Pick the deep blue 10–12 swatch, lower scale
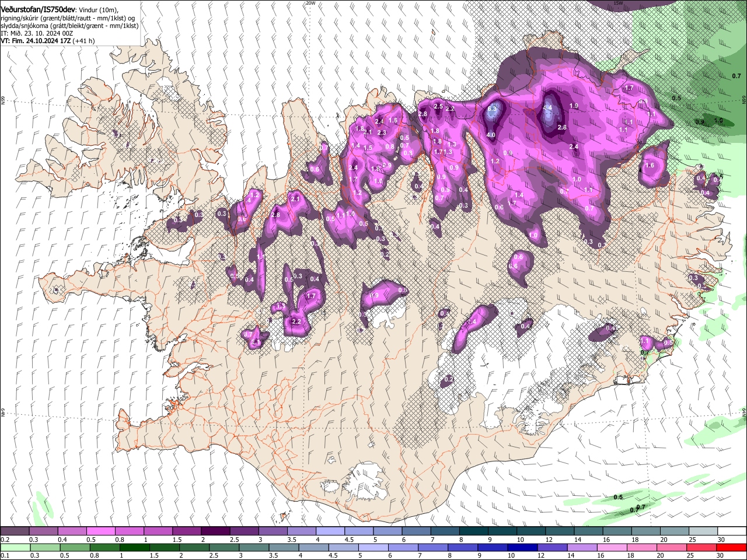The height and width of the screenshot is (560, 747). click(522, 547)
